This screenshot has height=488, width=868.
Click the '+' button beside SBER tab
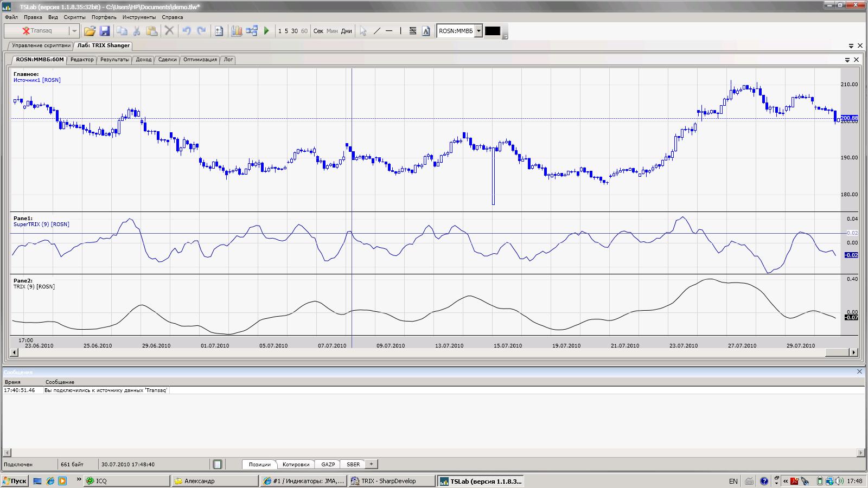pos(371,464)
